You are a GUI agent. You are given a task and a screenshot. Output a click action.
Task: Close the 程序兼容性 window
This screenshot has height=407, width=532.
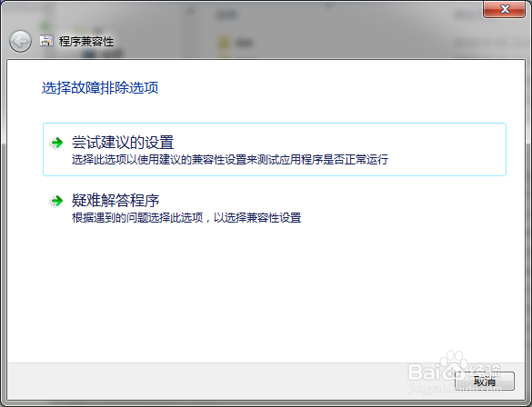coord(504,9)
